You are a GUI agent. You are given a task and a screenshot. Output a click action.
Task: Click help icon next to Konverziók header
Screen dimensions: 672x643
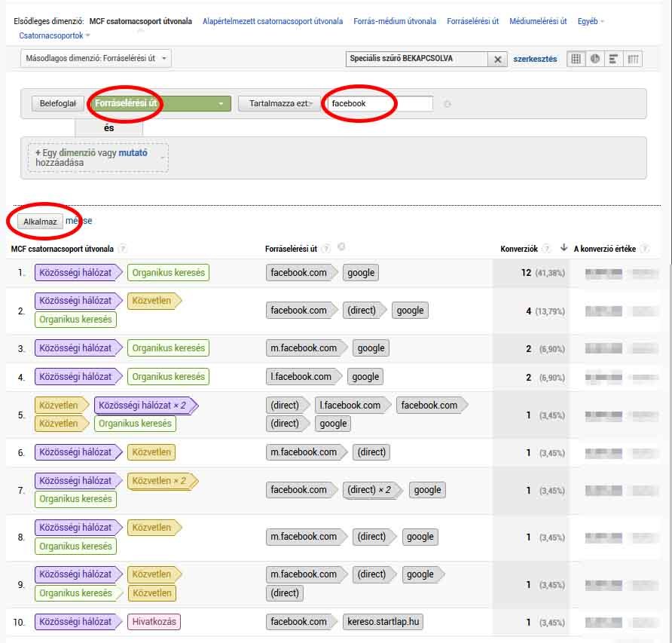(547, 249)
